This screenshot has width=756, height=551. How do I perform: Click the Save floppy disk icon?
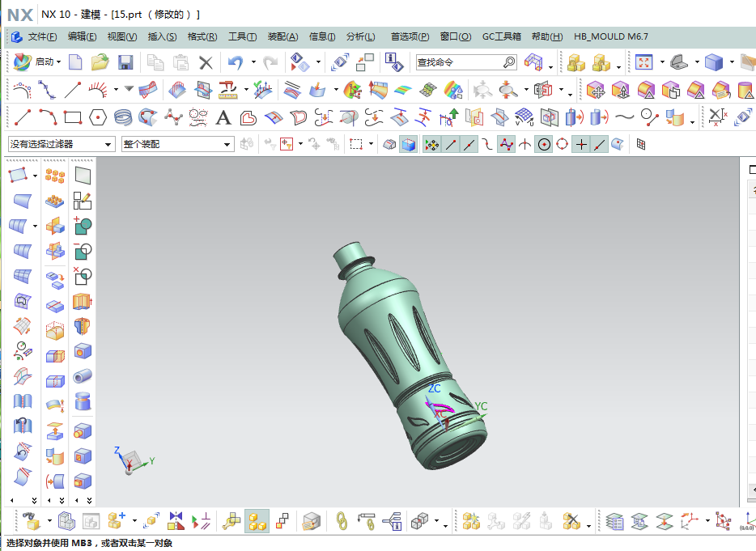point(125,62)
